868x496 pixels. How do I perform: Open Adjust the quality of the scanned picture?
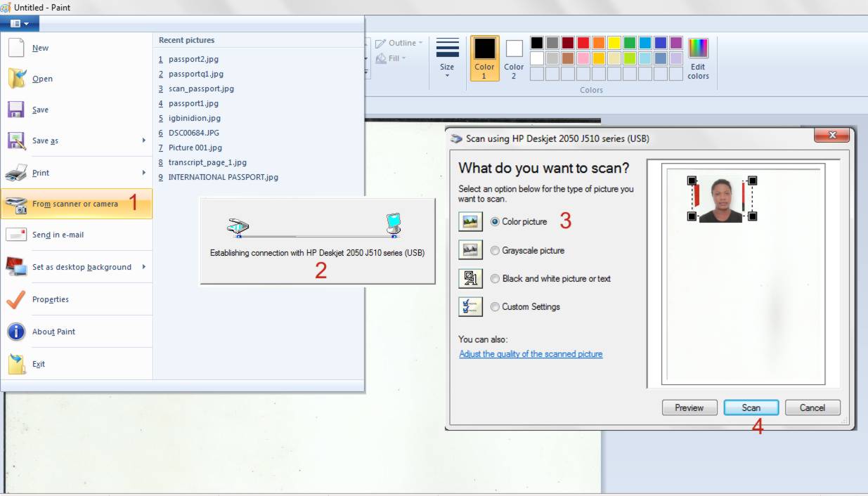[531, 354]
